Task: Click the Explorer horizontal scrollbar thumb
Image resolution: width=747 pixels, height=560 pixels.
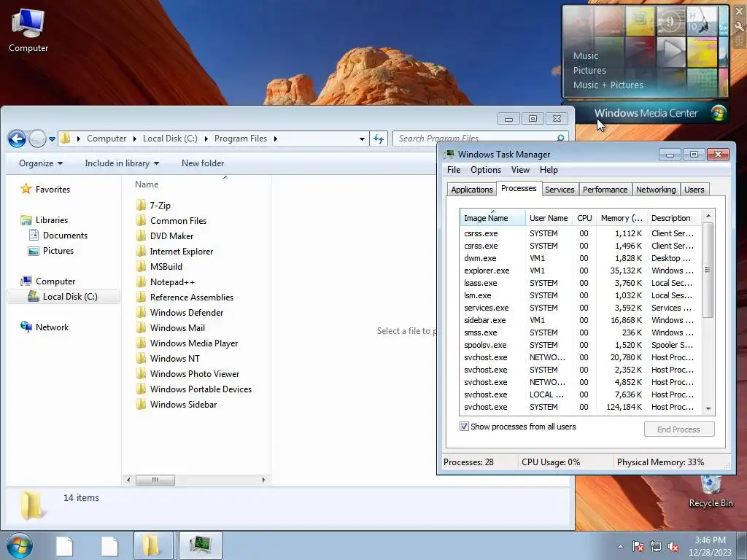Action: (x=155, y=480)
